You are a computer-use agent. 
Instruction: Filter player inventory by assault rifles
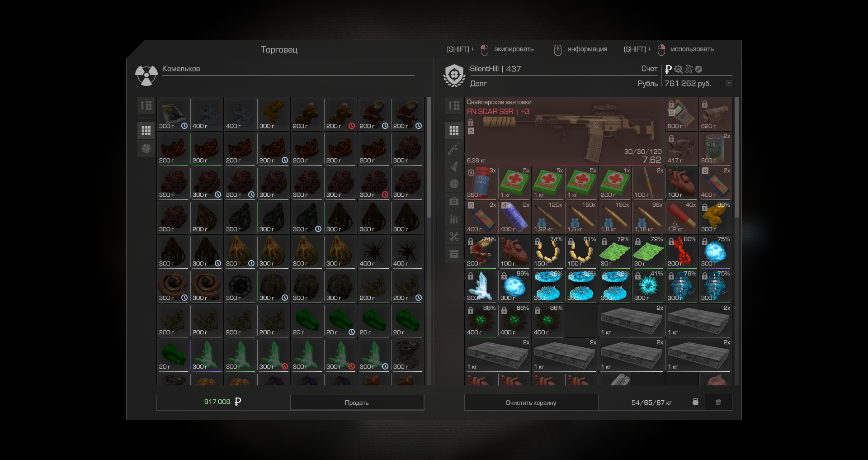pos(454,148)
